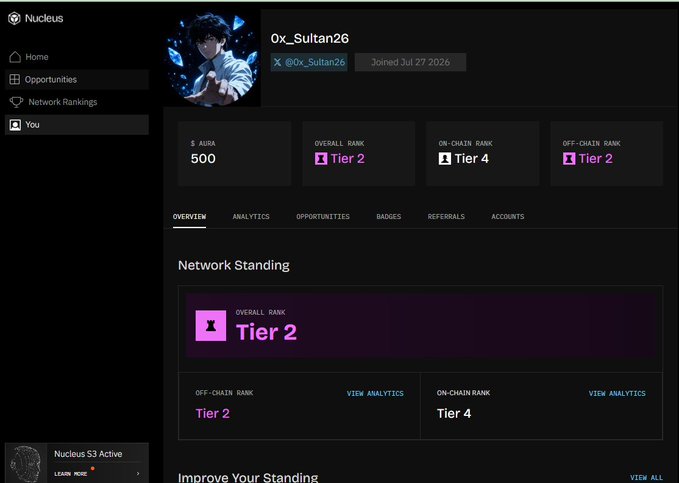Click the Joined Jul 27 2026 badge
This screenshot has width=679, height=483.
[410, 62]
